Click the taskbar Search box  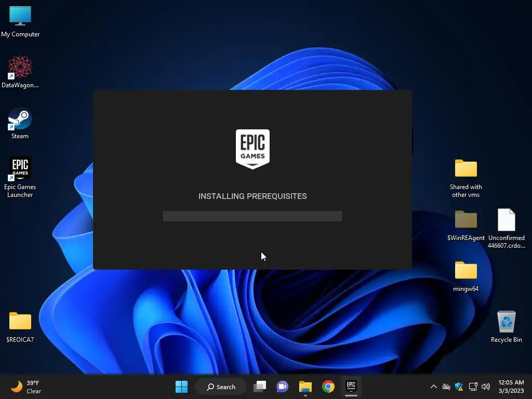pyautogui.click(x=221, y=387)
